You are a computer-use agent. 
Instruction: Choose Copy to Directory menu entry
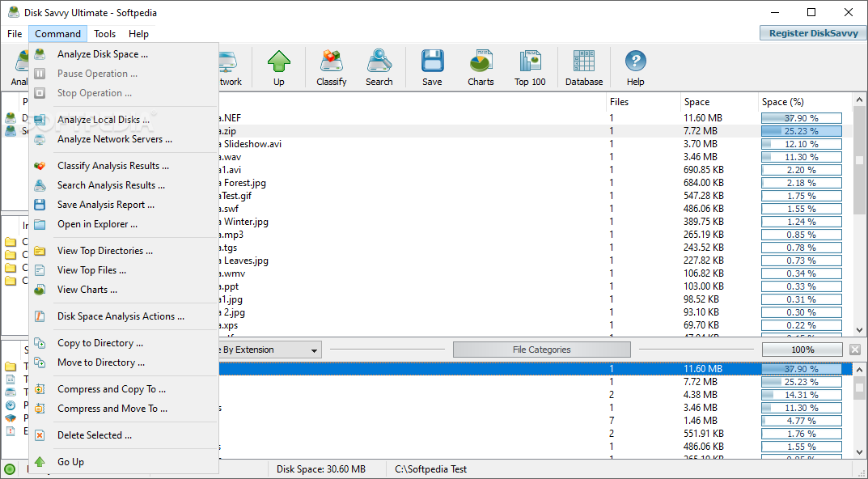point(124,343)
